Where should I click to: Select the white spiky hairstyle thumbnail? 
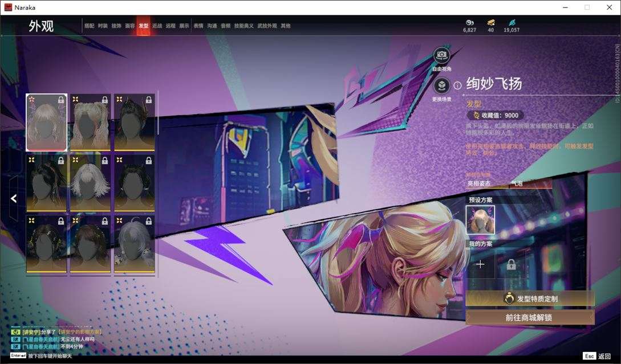click(x=90, y=183)
